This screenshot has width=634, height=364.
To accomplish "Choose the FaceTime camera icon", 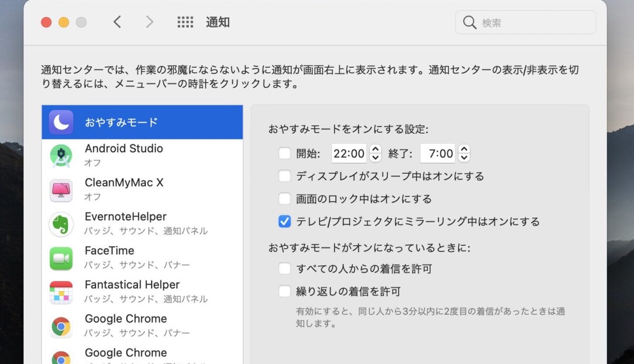I will click(x=61, y=258).
